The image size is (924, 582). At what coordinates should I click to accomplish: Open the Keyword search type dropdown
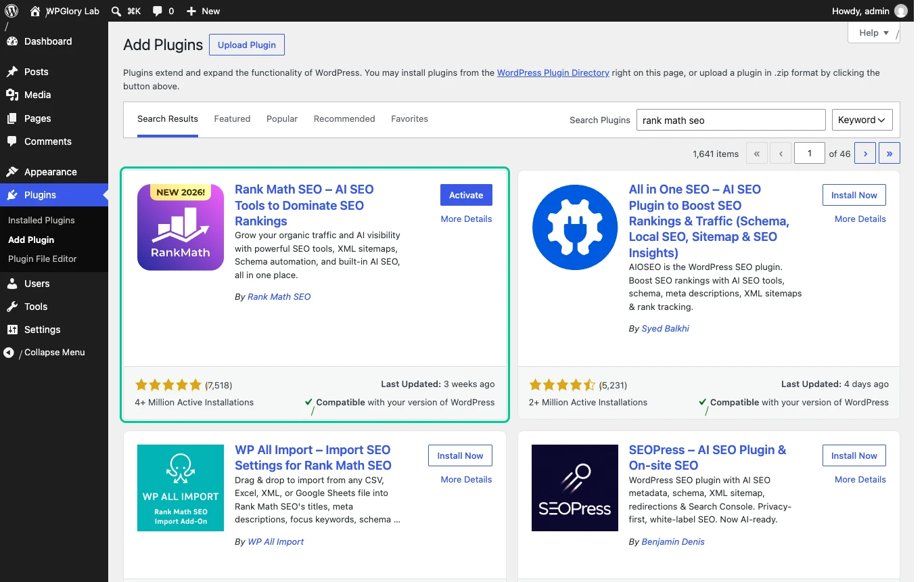862,120
